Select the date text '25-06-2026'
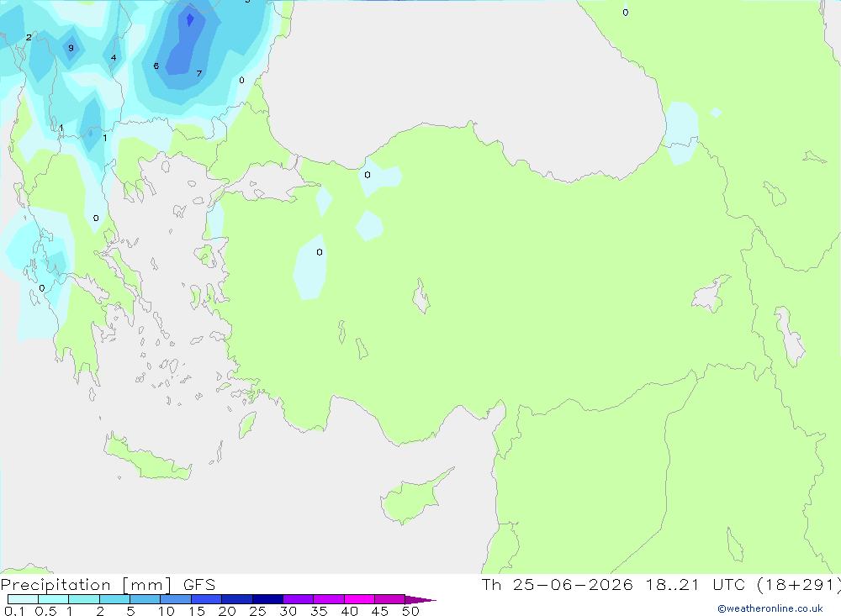The width and height of the screenshot is (841, 616). pos(572,584)
